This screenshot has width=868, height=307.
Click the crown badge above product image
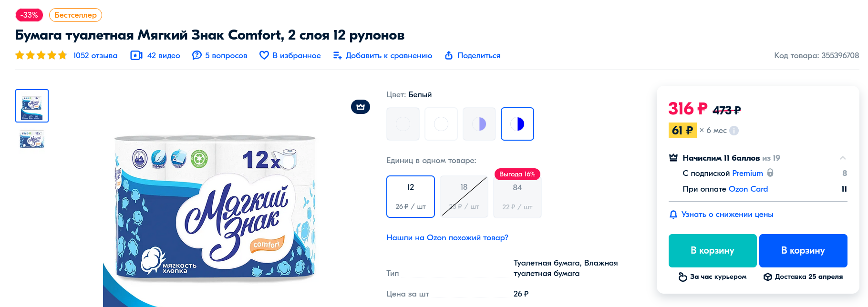click(x=361, y=107)
